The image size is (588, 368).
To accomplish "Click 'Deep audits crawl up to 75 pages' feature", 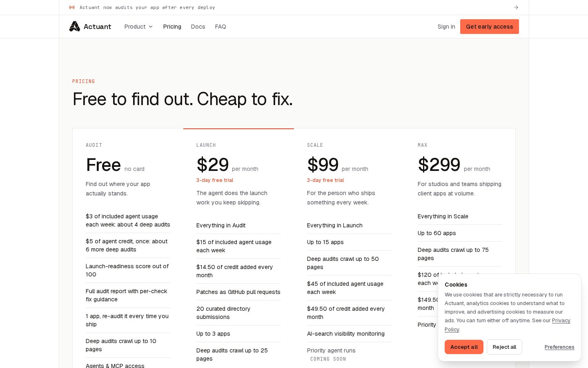I will tap(453, 254).
